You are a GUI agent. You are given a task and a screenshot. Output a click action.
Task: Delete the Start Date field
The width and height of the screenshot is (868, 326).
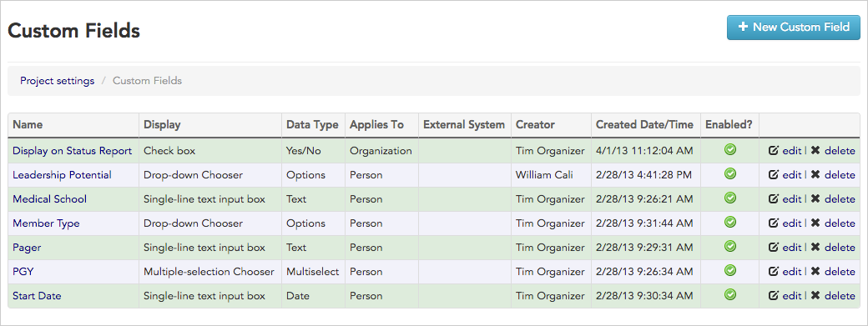pos(833,296)
